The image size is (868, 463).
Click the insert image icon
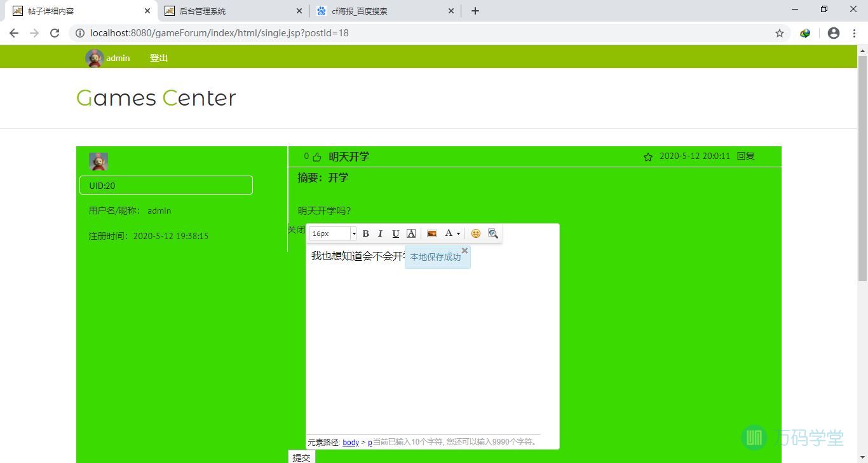point(432,233)
